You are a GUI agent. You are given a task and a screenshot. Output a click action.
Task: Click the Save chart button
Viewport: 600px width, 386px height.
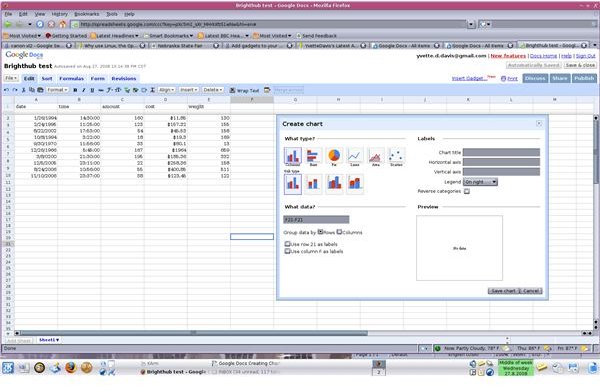tap(503, 291)
